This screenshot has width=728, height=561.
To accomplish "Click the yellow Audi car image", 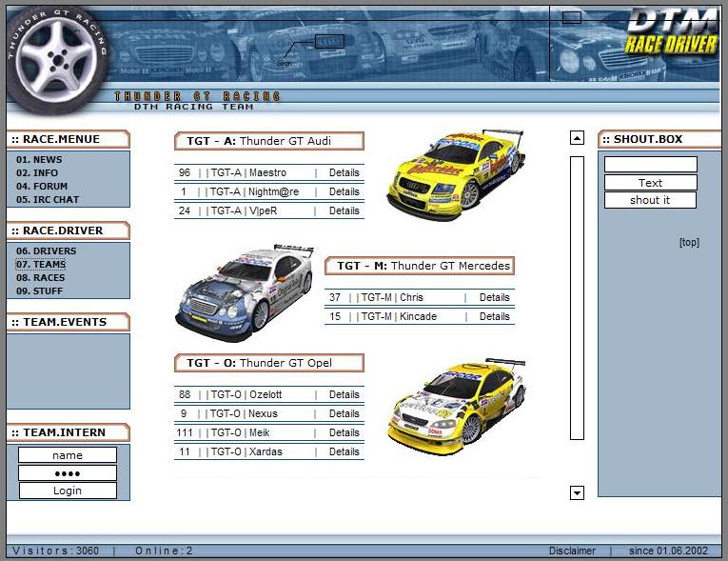I will (x=457, y=175).
